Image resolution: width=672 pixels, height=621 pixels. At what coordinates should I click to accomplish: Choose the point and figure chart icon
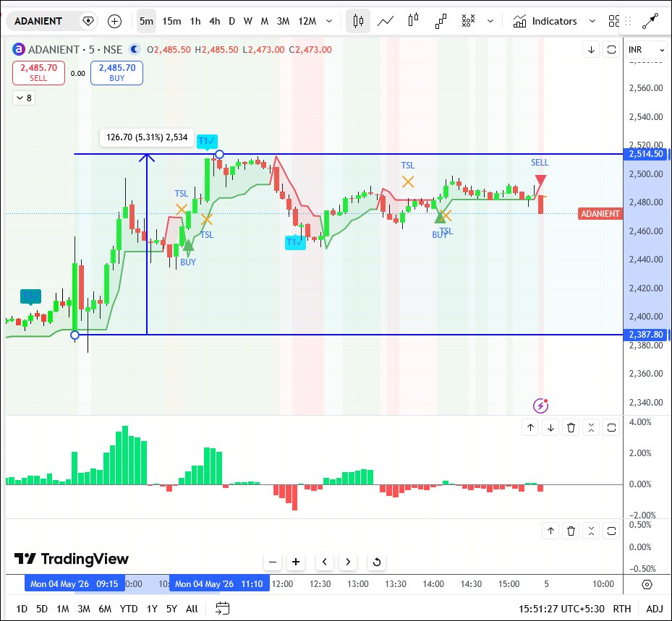point(468,21)
